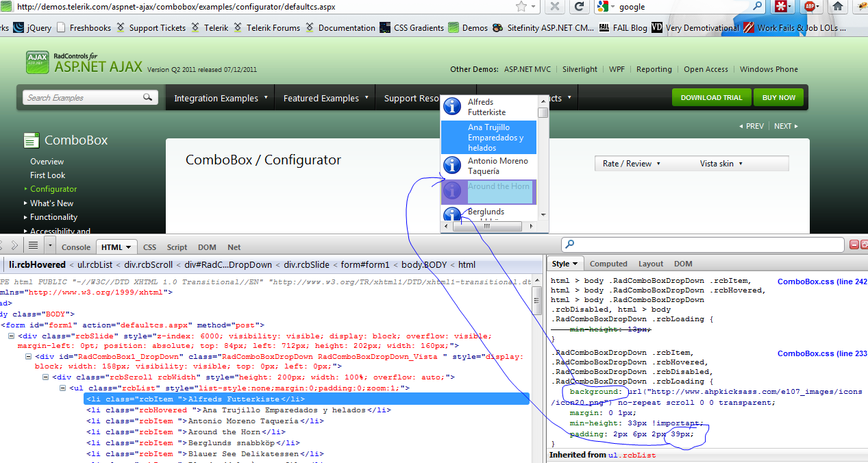This screenshot has height=463, width=868.
Task: Open Sitefinity ASP.NET CMS bookmark
Action: click(x=544, y=27)
